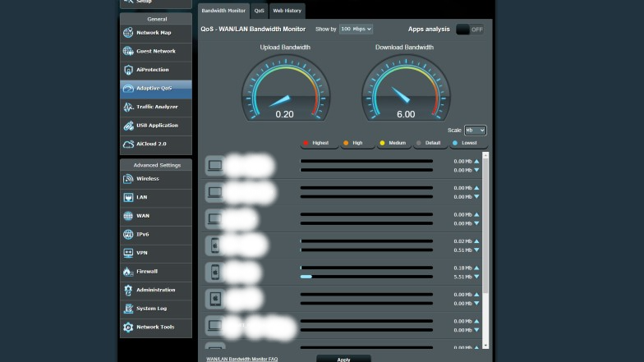Click the scrollbar up arrow
The image size is (644, 362).
click(x=485, y=155)
